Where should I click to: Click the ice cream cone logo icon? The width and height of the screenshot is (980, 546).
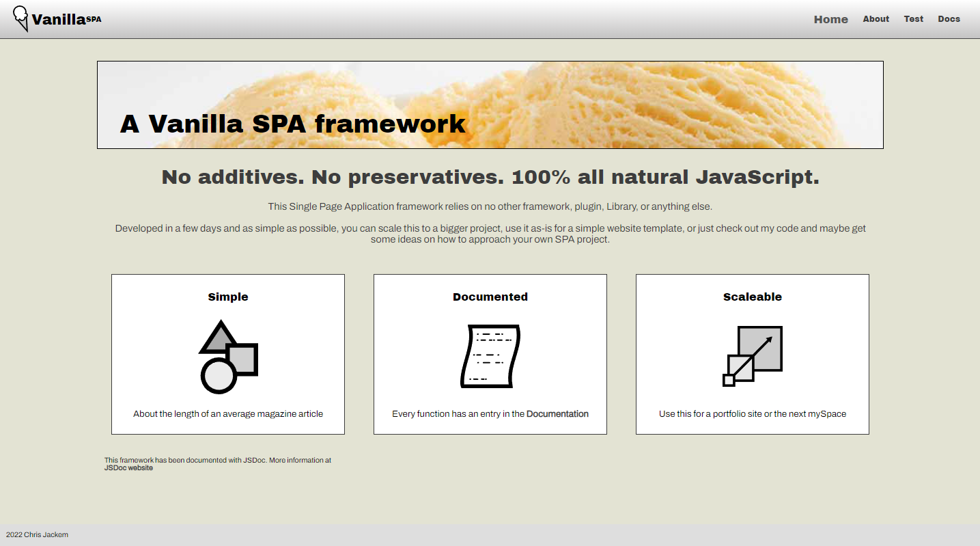[x=21, y=18]
